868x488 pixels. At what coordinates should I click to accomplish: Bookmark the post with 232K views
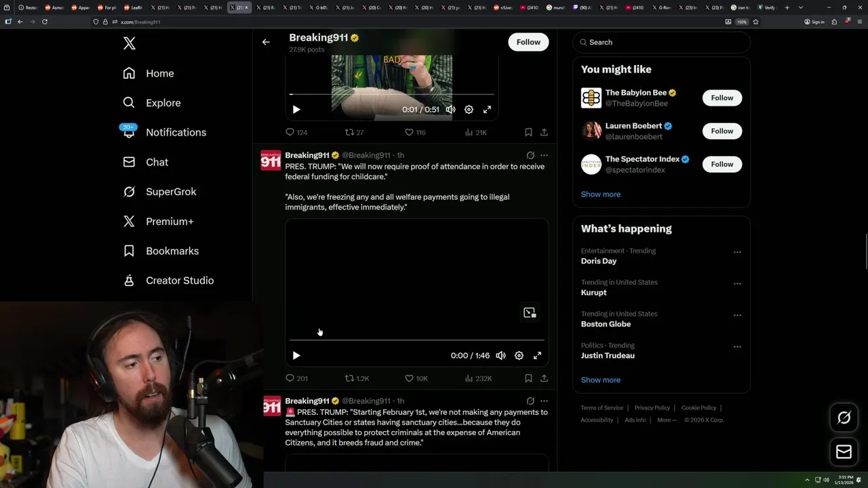point(528,378)
